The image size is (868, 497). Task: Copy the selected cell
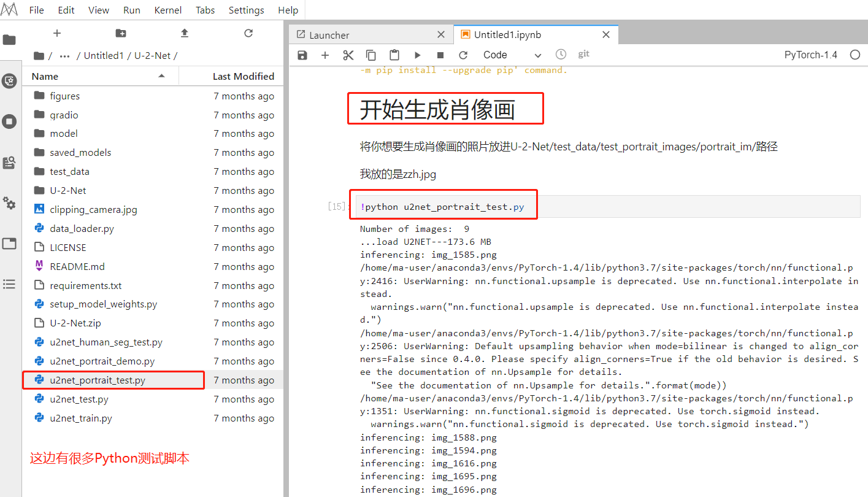[371, 55]
